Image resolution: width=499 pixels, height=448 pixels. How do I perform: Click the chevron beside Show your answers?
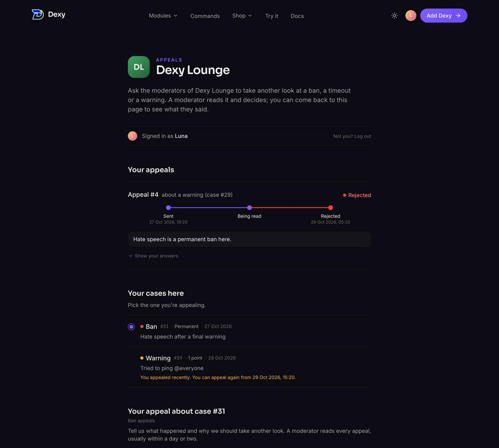[131, 256]
